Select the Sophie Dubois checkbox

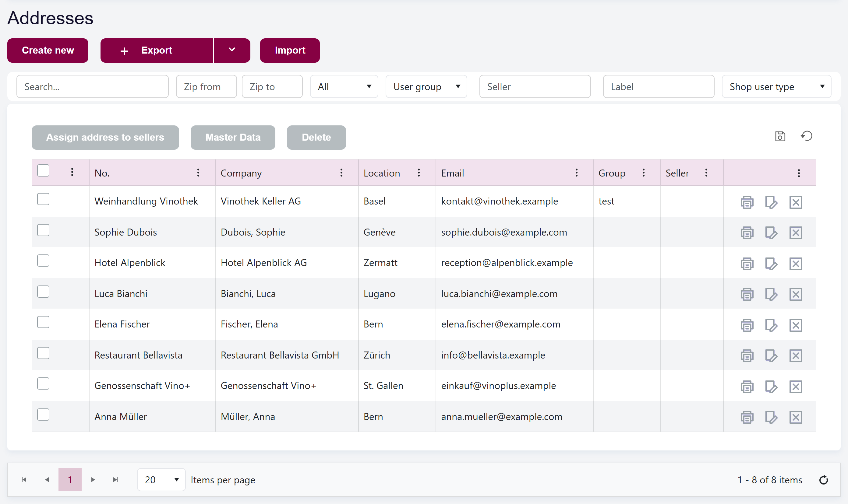coord(43,230)
